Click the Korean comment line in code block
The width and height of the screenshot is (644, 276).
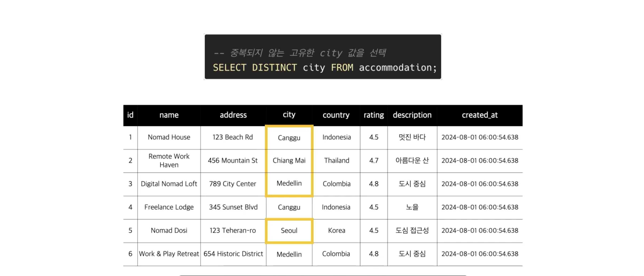tap(300, 53)
